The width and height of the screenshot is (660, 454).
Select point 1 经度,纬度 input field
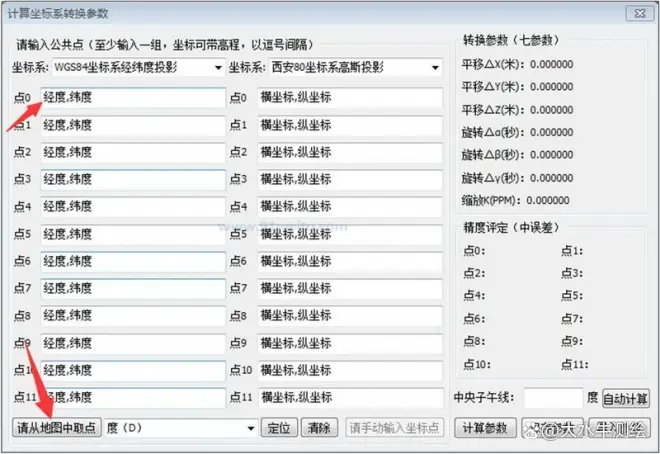coord(132,125)
